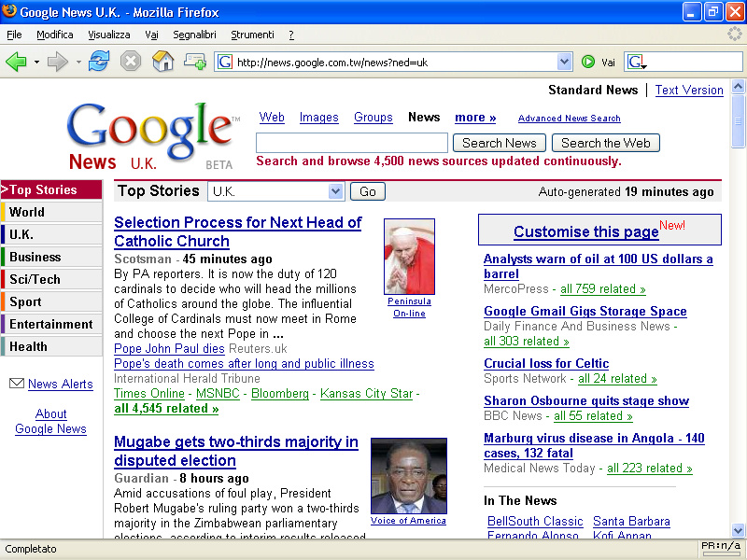Open the U.K. edition dropdown
The height and width of the screenshot is (560, 747).
[276, 191]
